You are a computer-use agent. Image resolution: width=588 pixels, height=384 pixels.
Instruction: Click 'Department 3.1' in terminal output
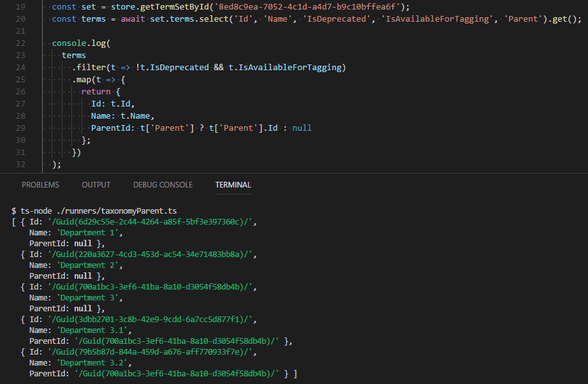(x=92, y=330)
